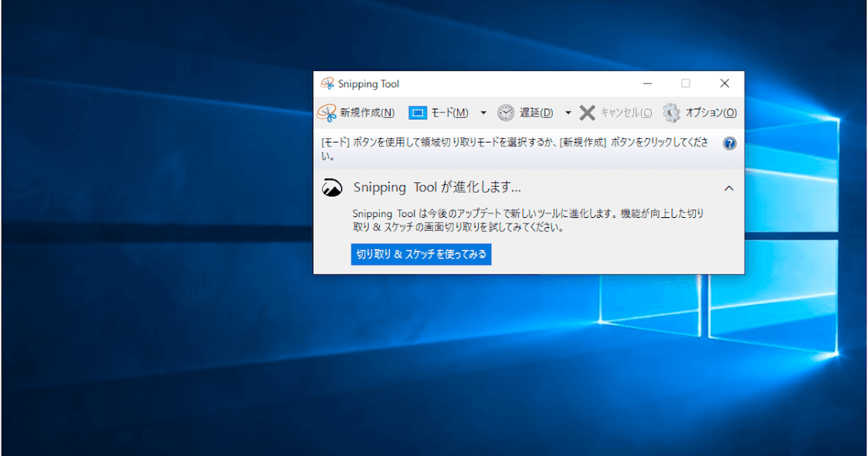
Task: Click the Snip & Sketch logo icon
Action: (332, 188)
